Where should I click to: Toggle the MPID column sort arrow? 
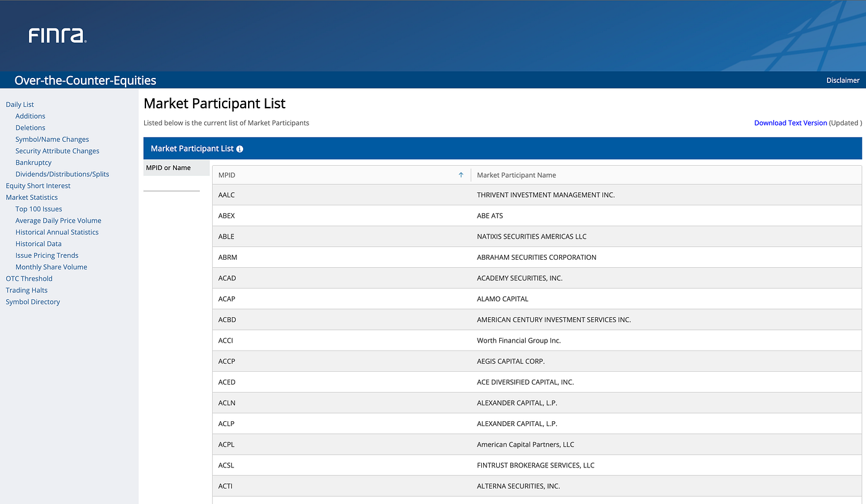click(461, 175)
